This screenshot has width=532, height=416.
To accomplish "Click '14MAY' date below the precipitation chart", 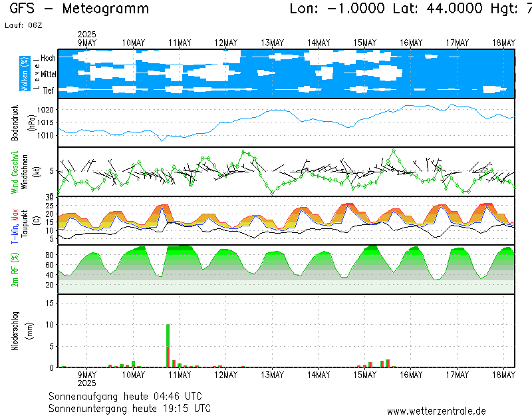I will 319,375.
